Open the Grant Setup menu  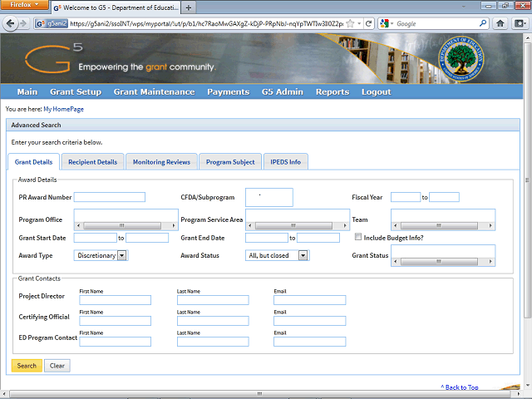76,92
